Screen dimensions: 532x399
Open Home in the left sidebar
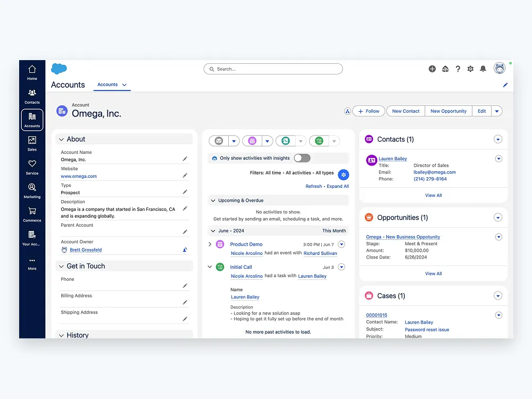32,72
